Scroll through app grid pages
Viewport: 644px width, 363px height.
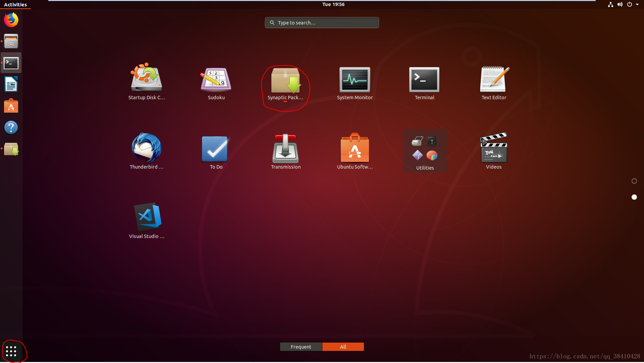pyautogui.click(x=634, y=181)
